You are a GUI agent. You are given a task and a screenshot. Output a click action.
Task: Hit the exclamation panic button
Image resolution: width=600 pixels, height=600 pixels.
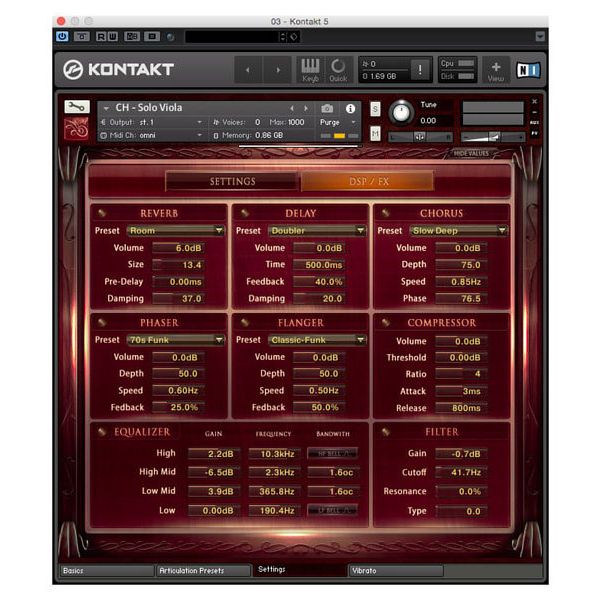point(420,70)
